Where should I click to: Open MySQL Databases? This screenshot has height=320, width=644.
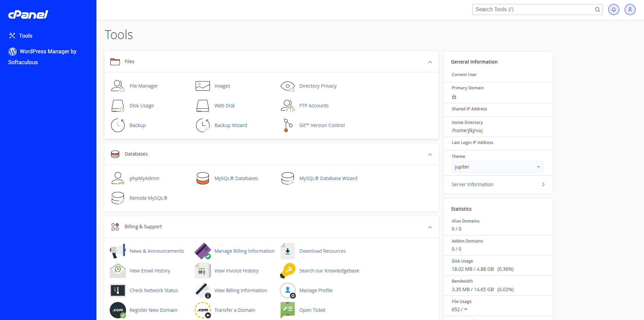point(236,178)
